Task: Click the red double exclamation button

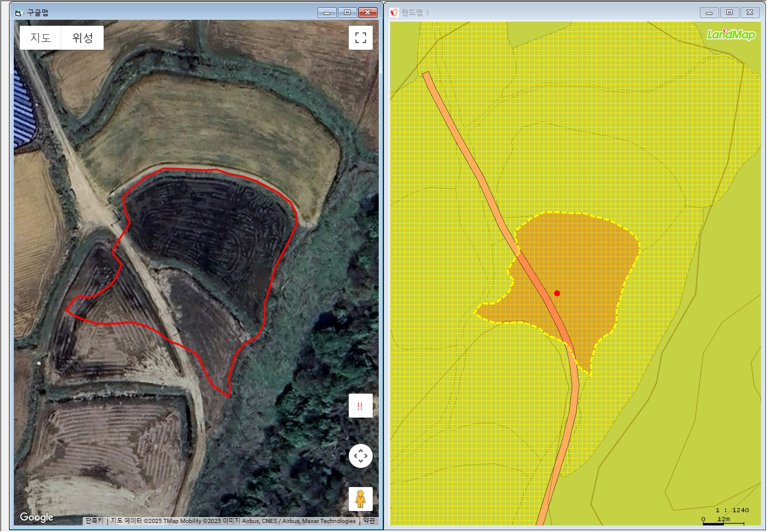Action: 360,406
